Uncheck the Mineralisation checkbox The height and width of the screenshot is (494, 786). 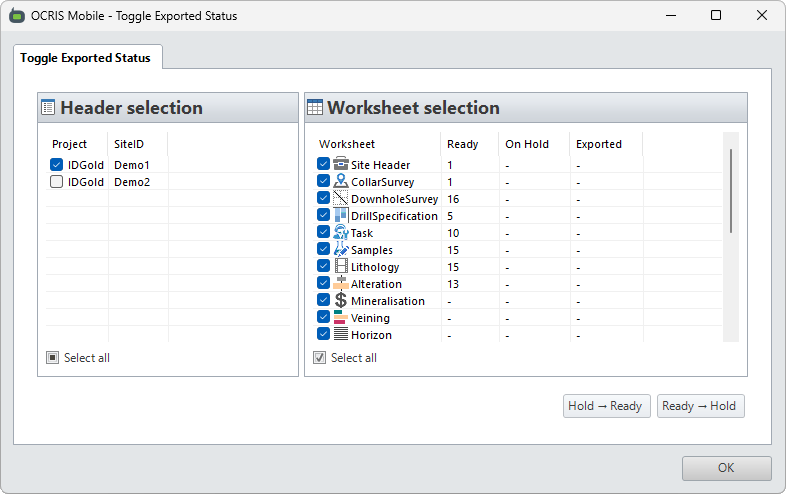[323, 300]
